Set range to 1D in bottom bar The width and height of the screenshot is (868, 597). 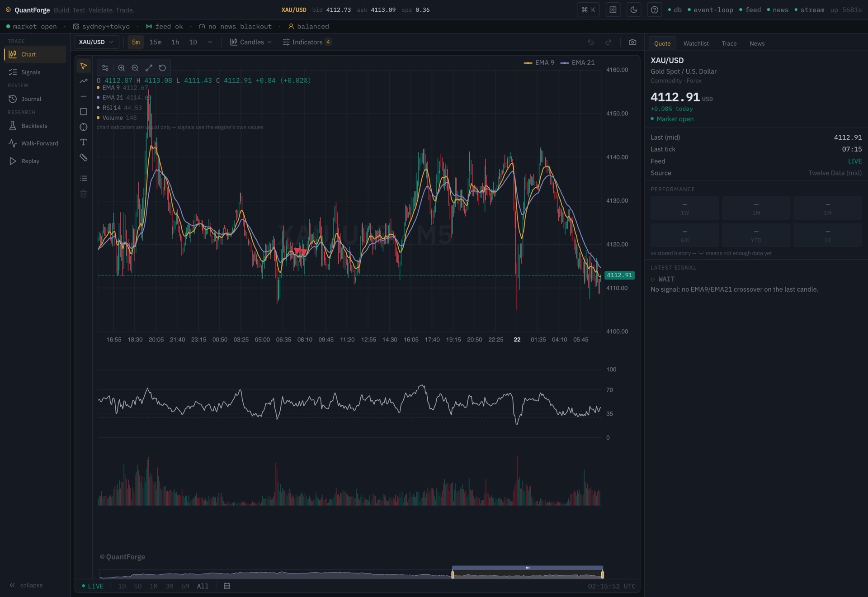pyautogui.click(x=122, y=586)
